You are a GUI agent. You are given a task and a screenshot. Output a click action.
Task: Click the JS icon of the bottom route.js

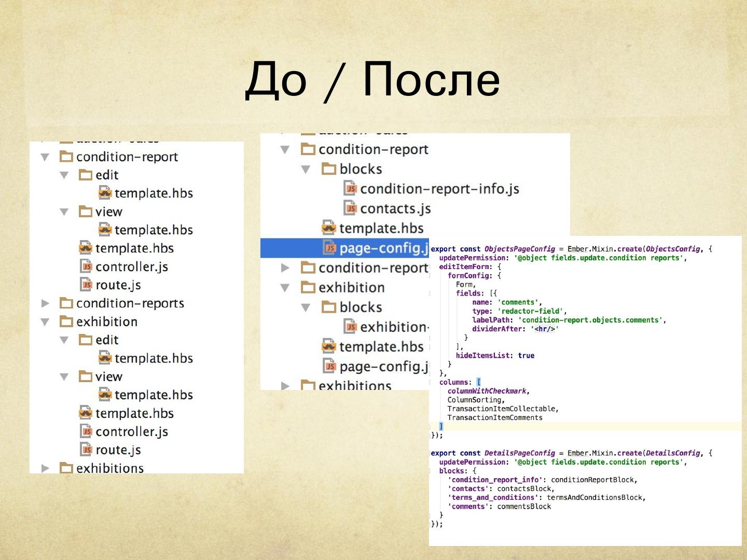pos(86,450)
